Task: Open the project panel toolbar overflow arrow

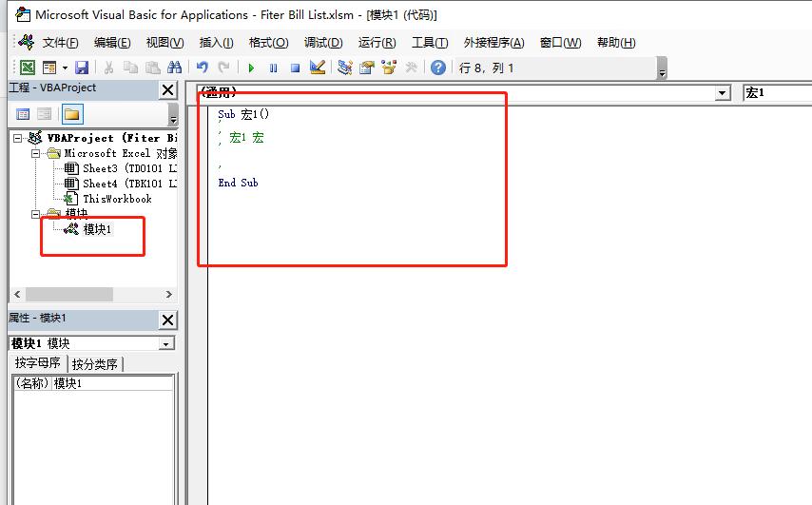Action: pos(173,114)
